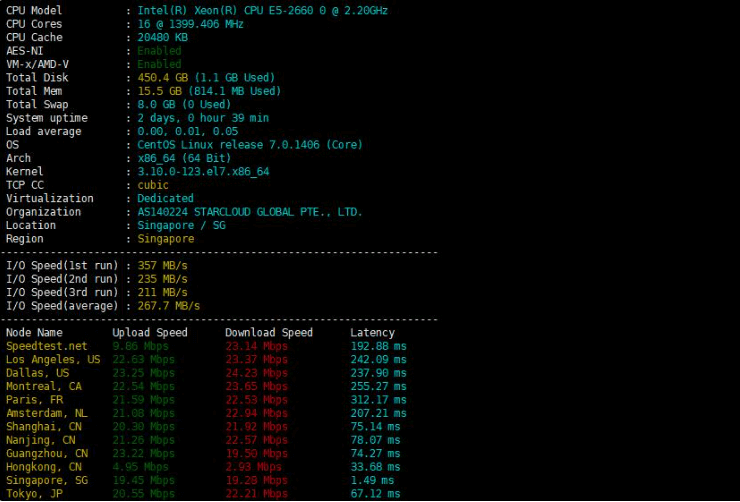Viewport: 740px width, 502px height.
Task: Click the Shanghai, CN node name
Action: 43,427
